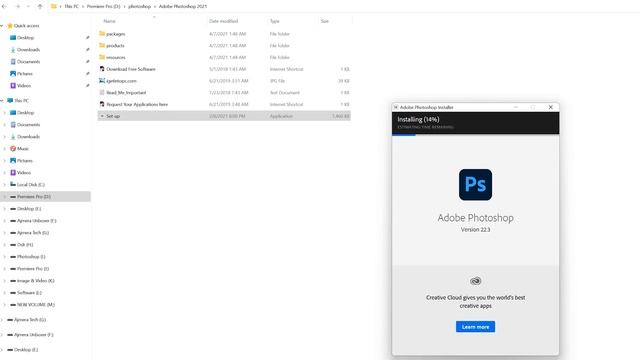
Task: Click the 39 KB size cell
Action: [x=344, y=81]
